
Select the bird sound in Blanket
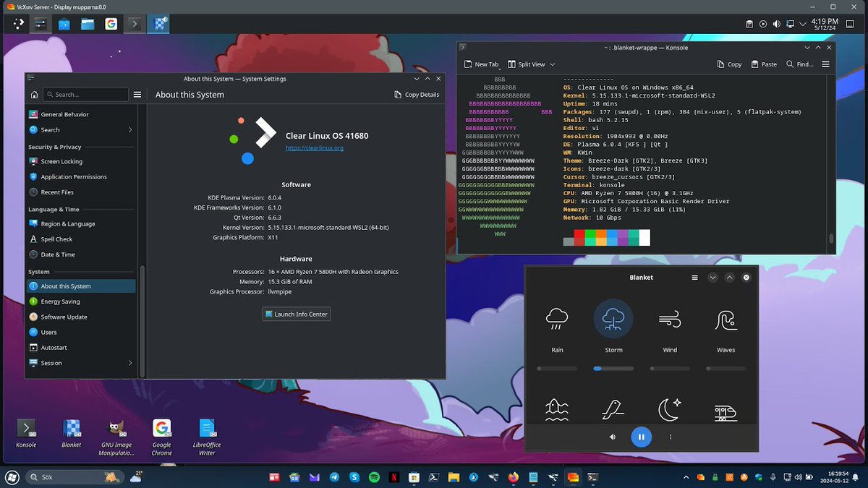click(613, 411)
